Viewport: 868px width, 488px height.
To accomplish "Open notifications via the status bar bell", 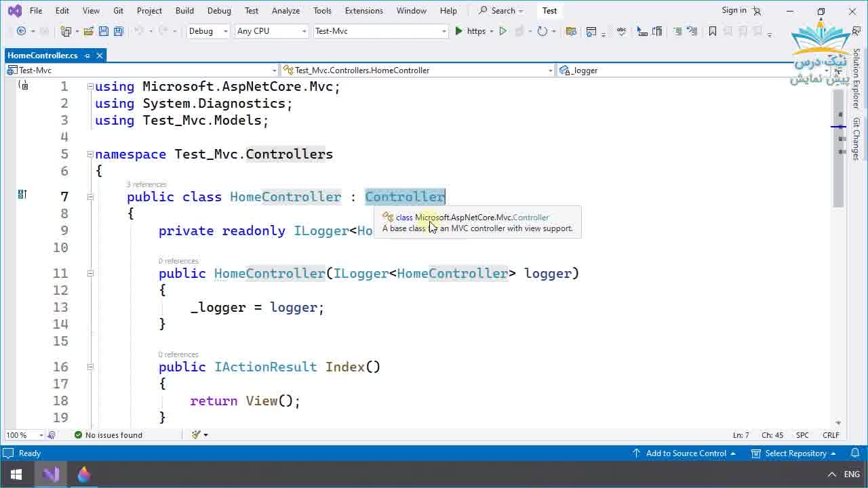I will coord(855,453).
